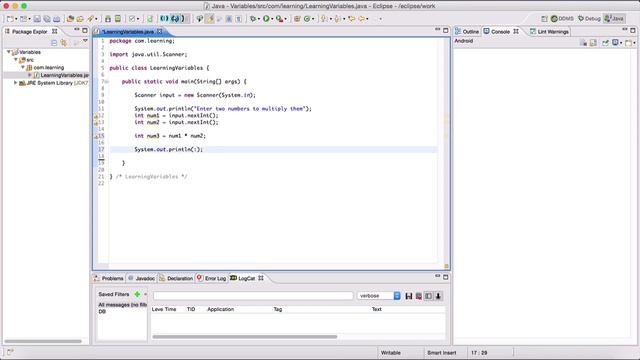This screenshot has width=640, height=360.
Task: Select the Java perspective button
Action: [x=614, y=19]
